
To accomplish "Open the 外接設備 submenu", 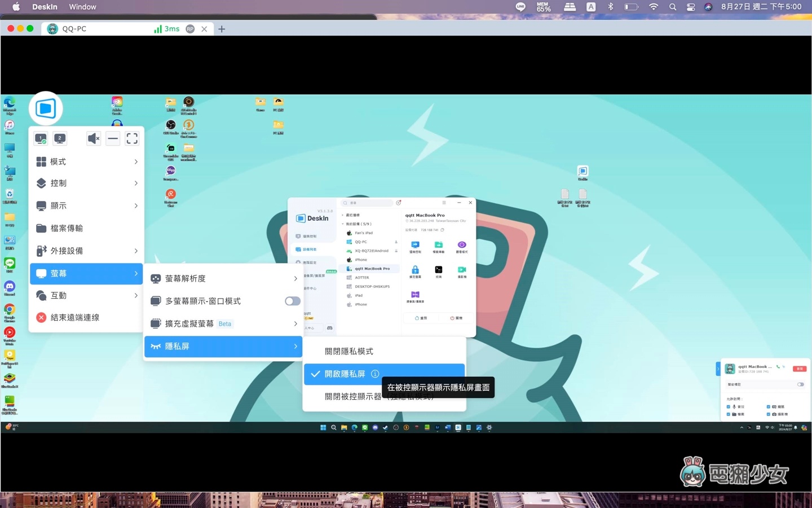I will pos(86,251).
